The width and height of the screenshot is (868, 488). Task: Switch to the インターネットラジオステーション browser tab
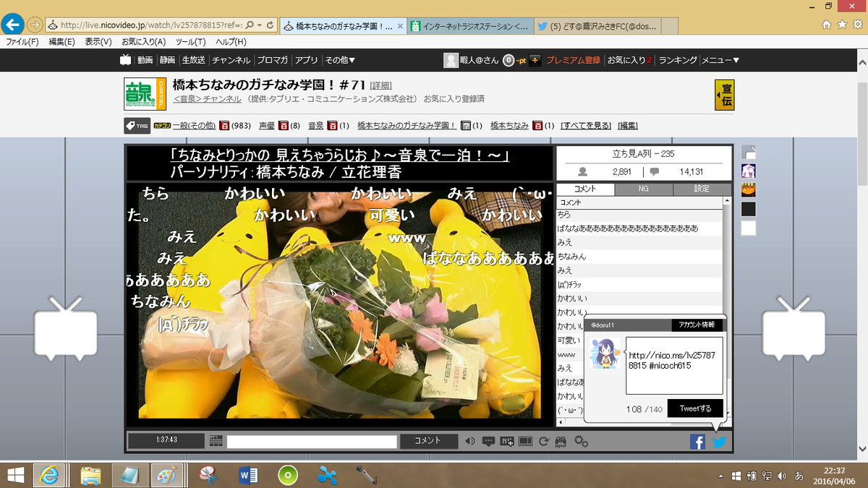point(470,26)
